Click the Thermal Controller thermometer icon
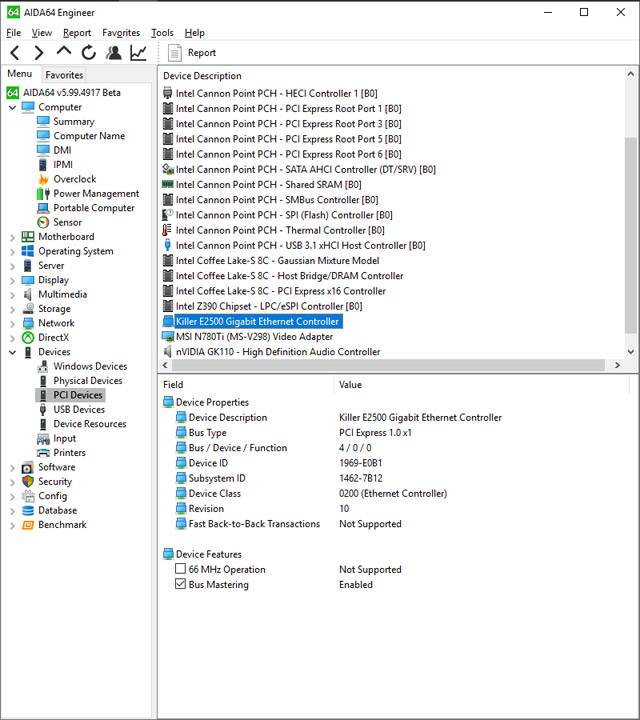Viewport: 640px width, 720px height. (x=168, y=230)
